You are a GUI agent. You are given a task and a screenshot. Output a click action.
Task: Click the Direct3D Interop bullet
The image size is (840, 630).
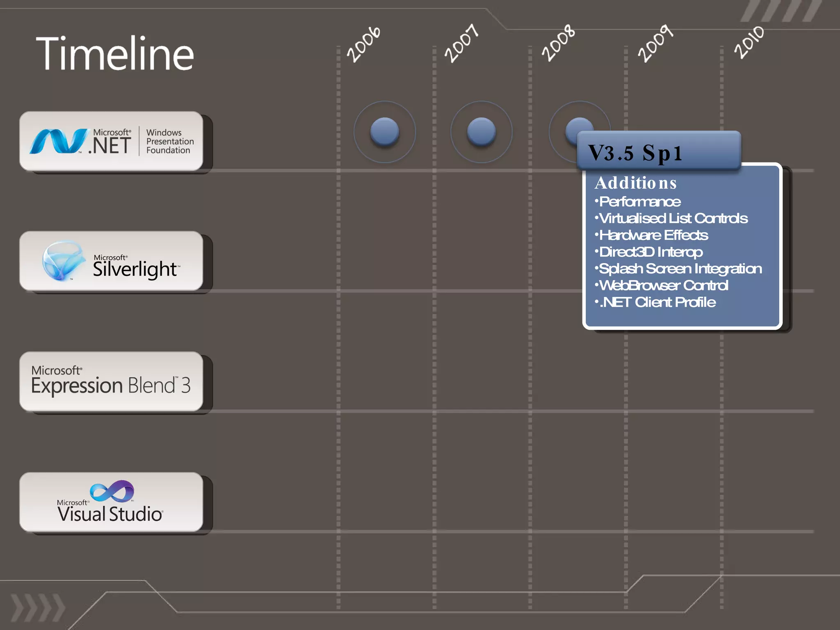point(648,252)
